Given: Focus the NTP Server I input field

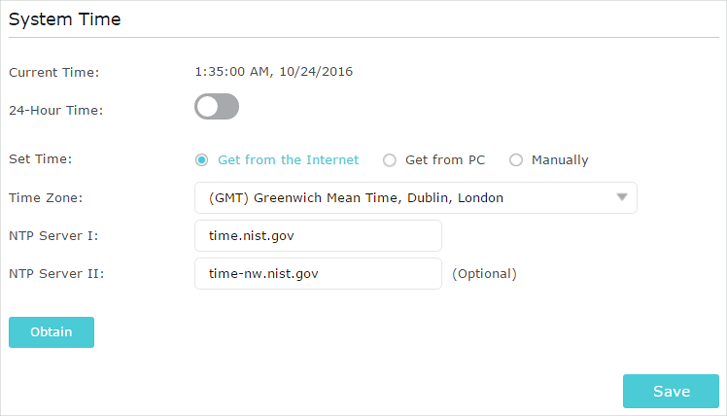Looking at the screenshot, I should [x=318, y=236].
